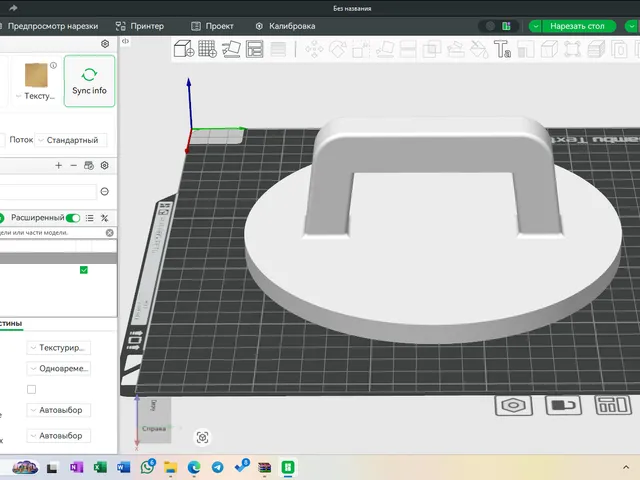Remove a filament with minus icon
Viewport: 640px width, 480px height.
[x=73, y=165]
